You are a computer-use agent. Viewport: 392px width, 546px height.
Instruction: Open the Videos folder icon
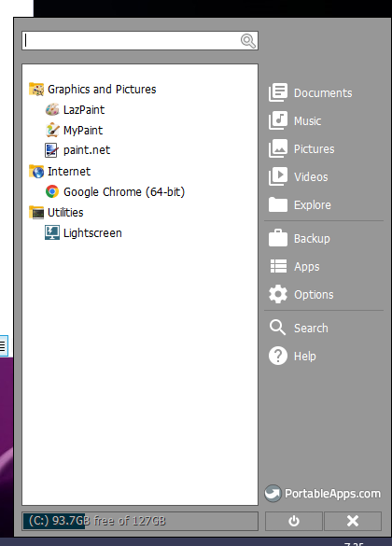[278, 176]
